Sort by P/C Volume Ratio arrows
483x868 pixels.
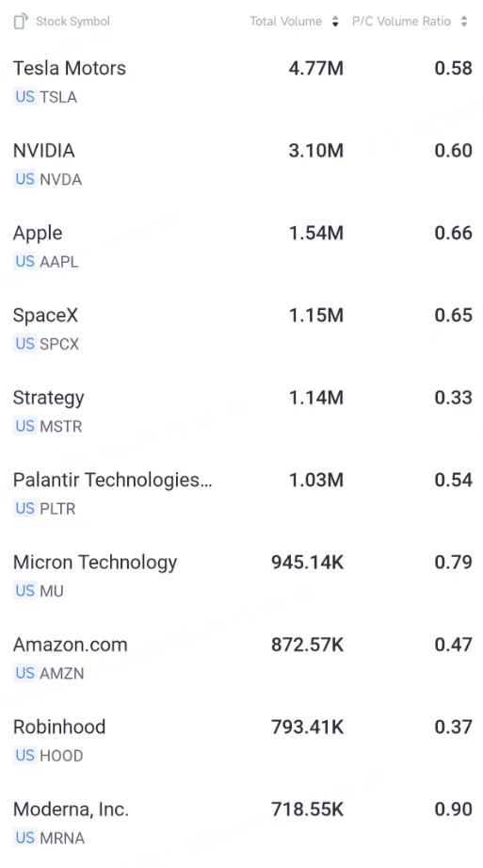point(464,22)
